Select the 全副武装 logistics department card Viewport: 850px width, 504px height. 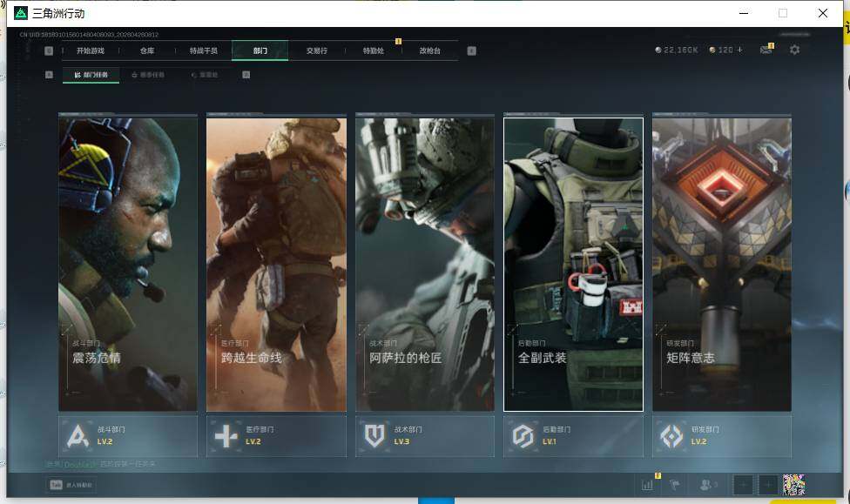tap(574, 265)
